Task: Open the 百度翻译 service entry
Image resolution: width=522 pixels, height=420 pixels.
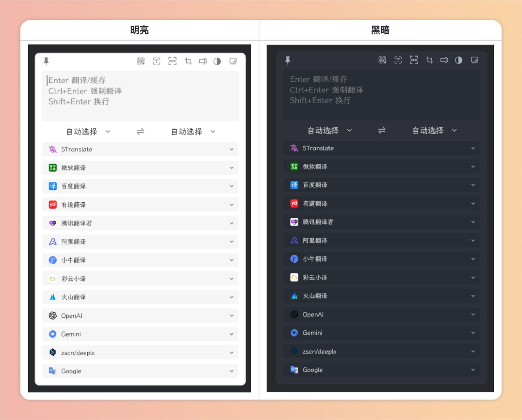Action: [140, 186]
